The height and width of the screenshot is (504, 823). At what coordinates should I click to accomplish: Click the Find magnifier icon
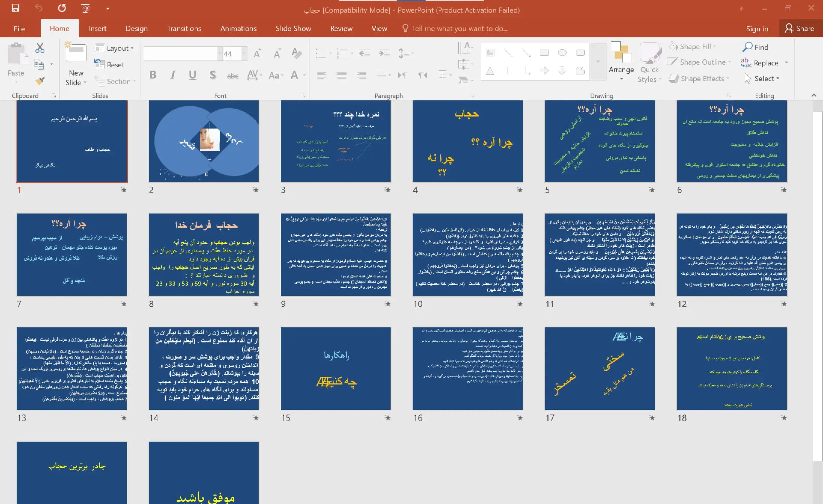(x=747, y=47)
